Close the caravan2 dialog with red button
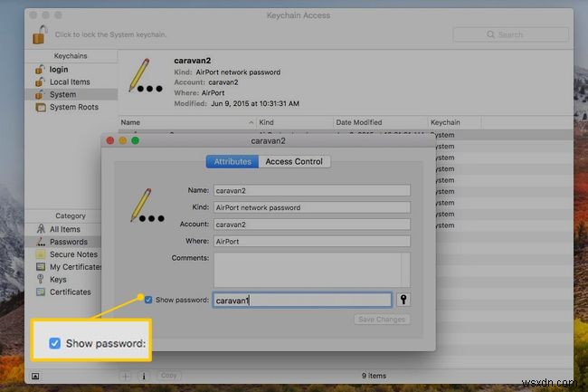This screenshot has width=588, height=392. (110, 140)
